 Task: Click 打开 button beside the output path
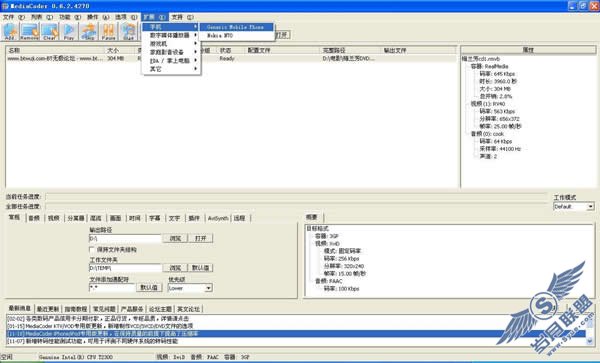201,238
